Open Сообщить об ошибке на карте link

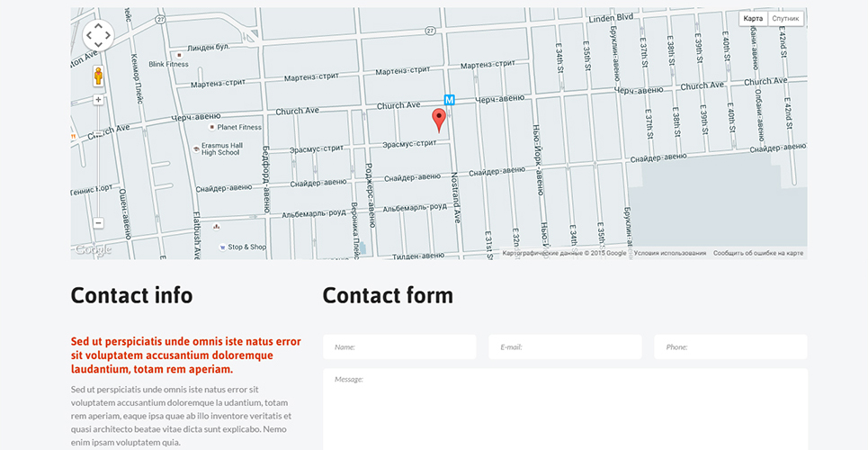click(x=758, y=253)
